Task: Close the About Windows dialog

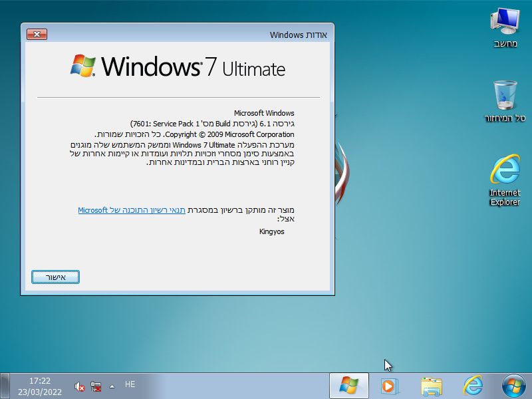Action: point(37,35)
